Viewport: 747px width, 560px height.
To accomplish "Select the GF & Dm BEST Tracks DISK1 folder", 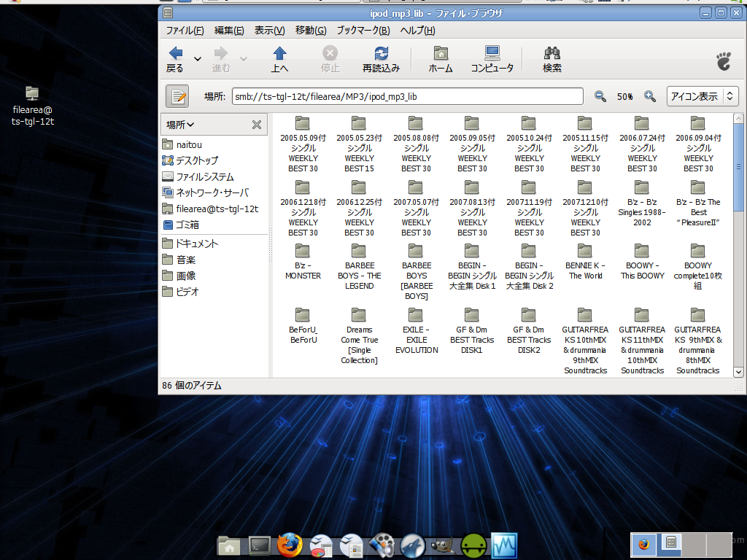I will 472,332.
